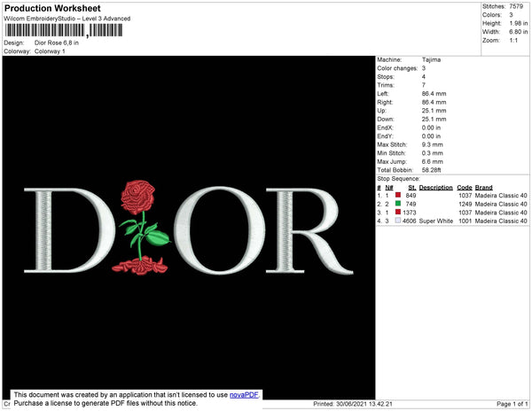Screen dimensions: 532x411
Task: Click the 'Left:' measurement label
Action: pos(383,94)
